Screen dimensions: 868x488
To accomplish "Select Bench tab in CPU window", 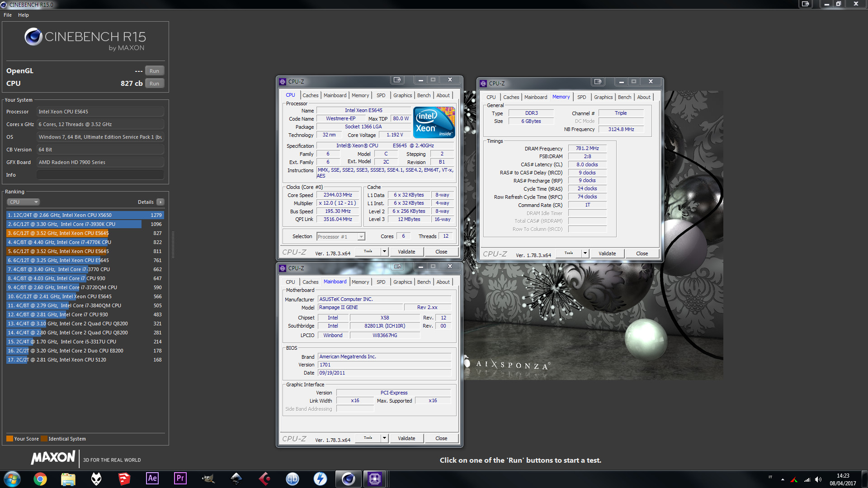I will [424, 95].
